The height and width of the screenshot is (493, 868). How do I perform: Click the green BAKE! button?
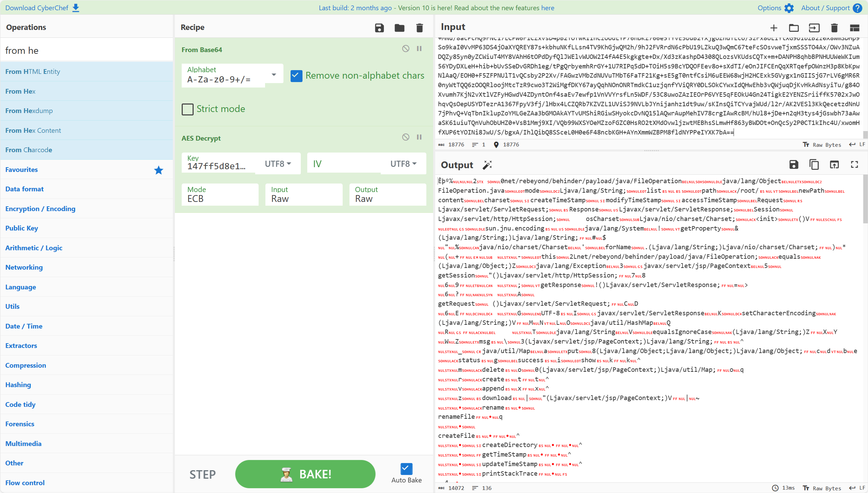coord(305,474)
